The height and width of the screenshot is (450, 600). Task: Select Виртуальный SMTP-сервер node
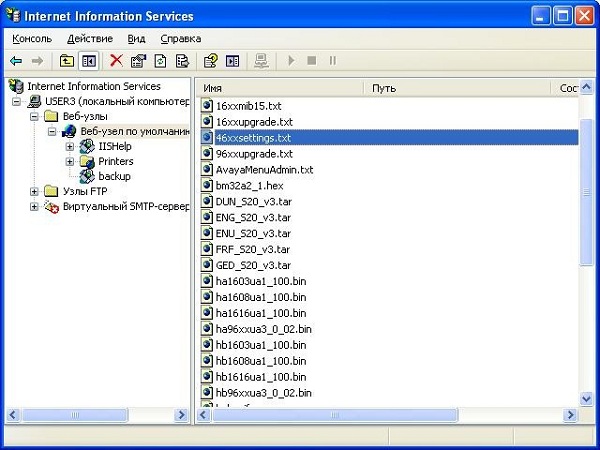point(126,206)
